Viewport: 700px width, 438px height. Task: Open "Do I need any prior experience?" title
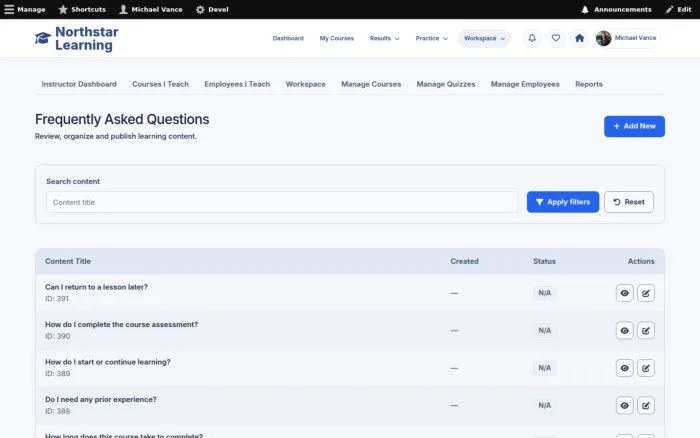pos(101,400)
